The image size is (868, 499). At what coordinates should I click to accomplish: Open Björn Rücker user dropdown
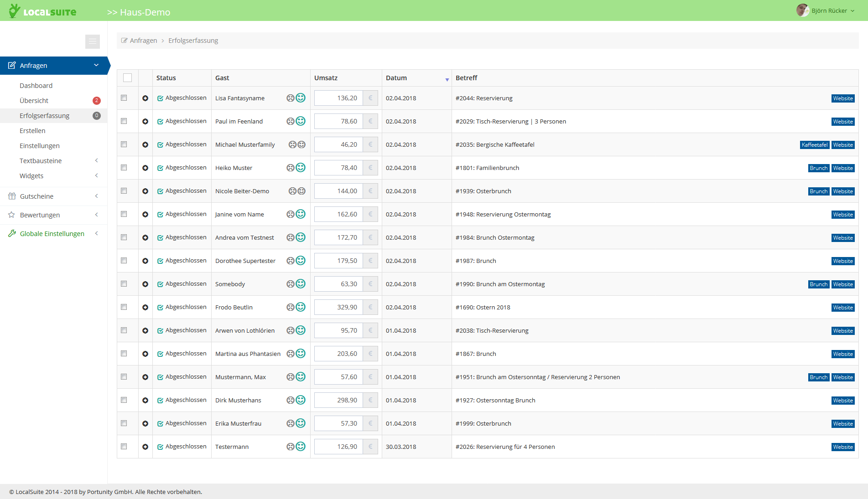coord(826,10)
